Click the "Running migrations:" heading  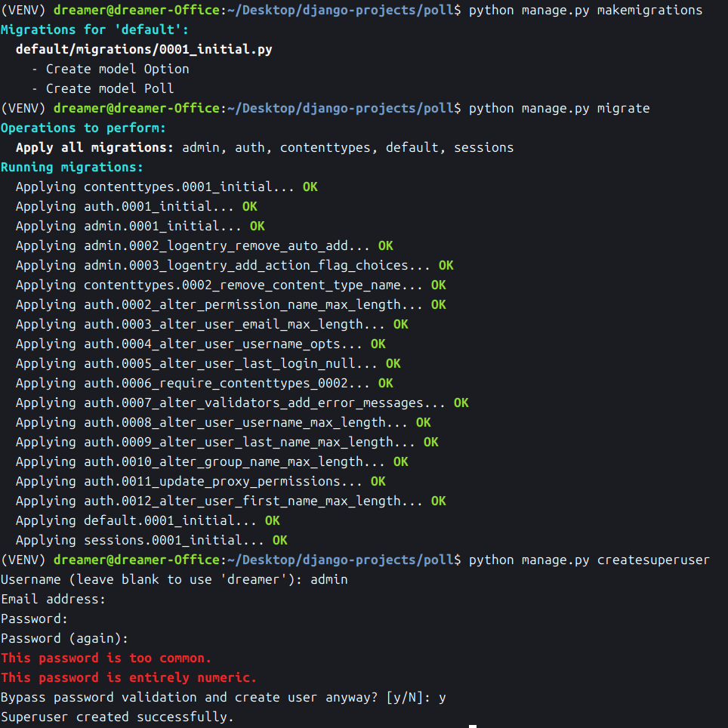pos(72,168)
